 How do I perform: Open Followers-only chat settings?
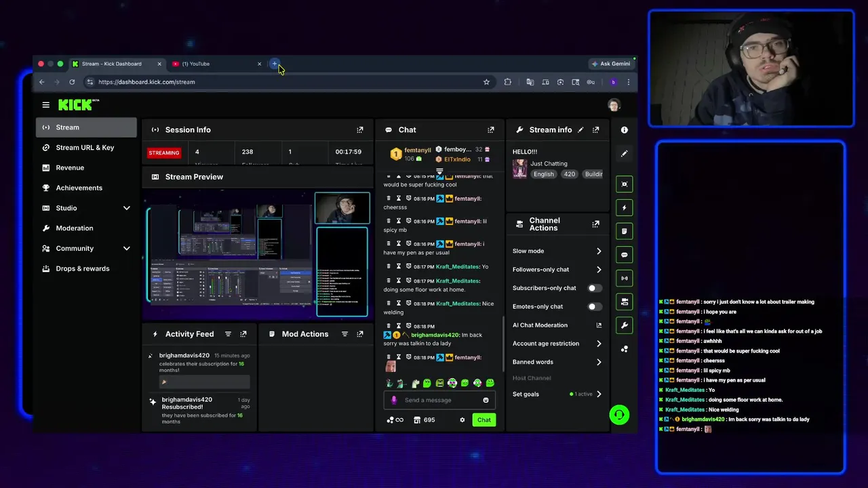pos(557,270)
